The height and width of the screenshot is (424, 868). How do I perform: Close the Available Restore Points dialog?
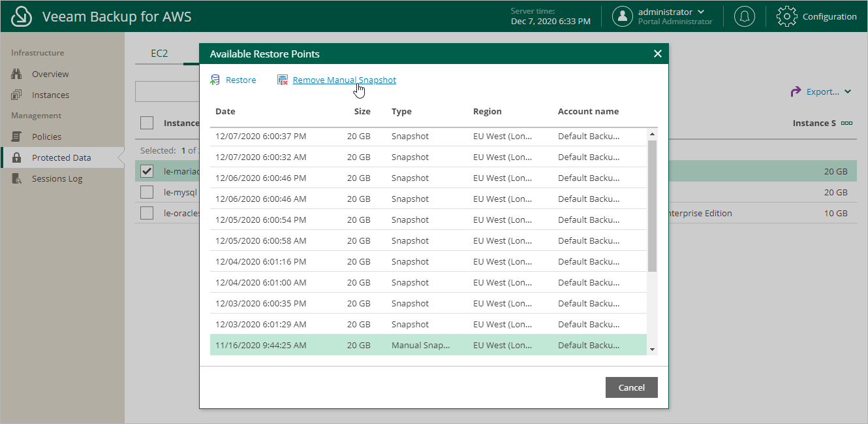coord(658,54)
